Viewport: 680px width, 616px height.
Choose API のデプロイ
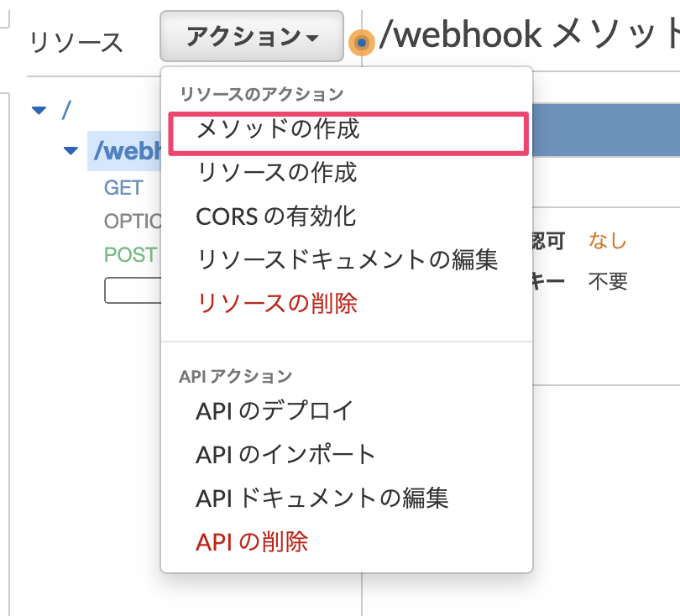click(x=274, y=410)
